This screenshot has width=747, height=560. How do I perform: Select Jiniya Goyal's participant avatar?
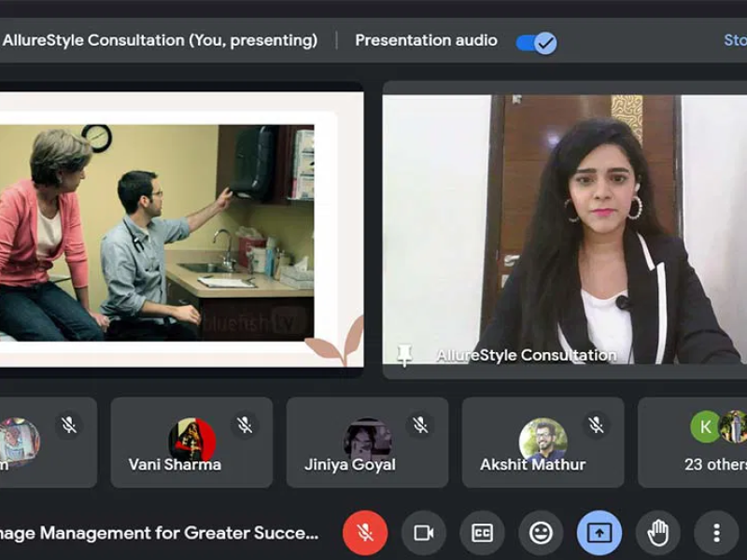[x=367, y=441]
